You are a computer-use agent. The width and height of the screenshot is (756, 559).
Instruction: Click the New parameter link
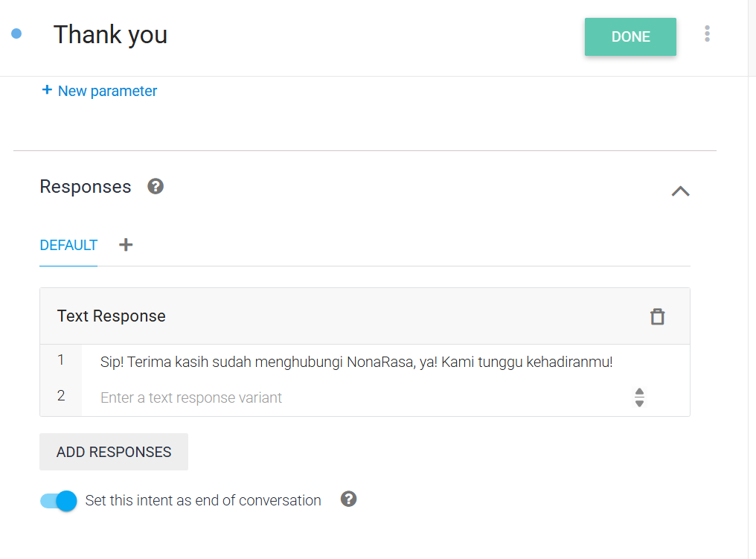click(x=107, y=91)
